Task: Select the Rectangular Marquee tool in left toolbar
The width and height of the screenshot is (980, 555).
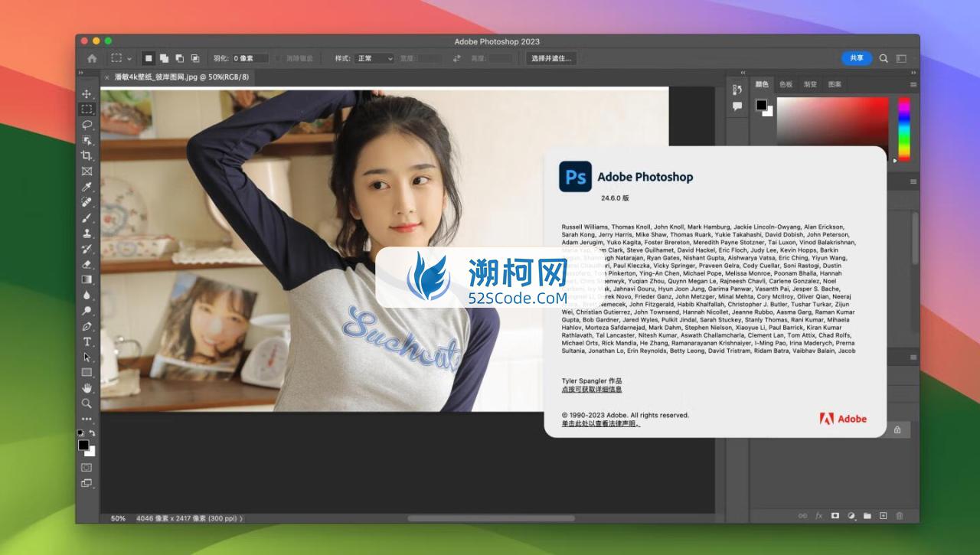Action: [87, 109]
